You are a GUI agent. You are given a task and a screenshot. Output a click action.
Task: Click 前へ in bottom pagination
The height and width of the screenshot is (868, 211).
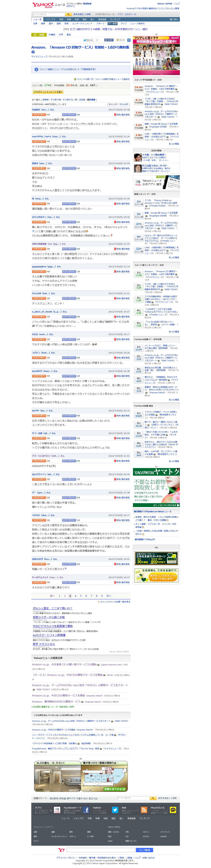click(x=52, y=596)
